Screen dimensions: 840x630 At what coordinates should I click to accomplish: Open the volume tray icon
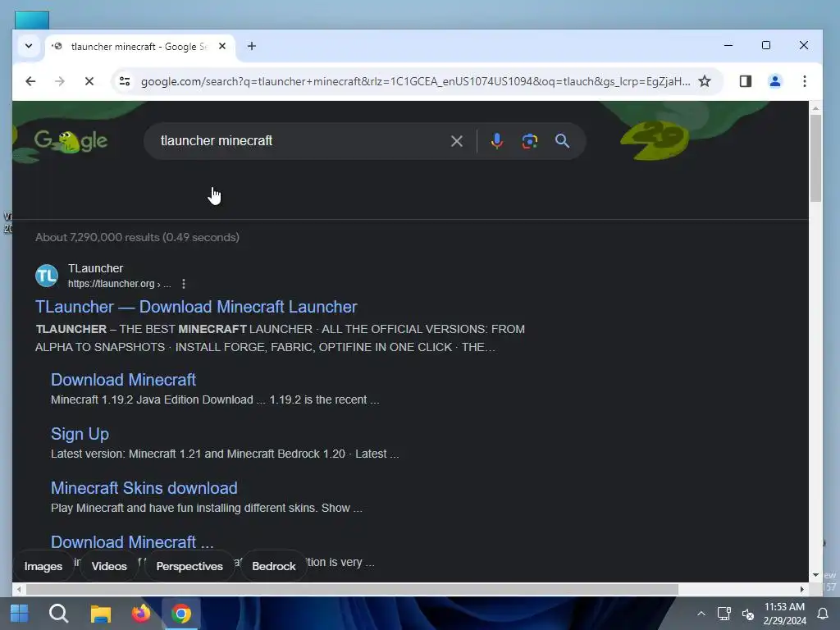748,614
